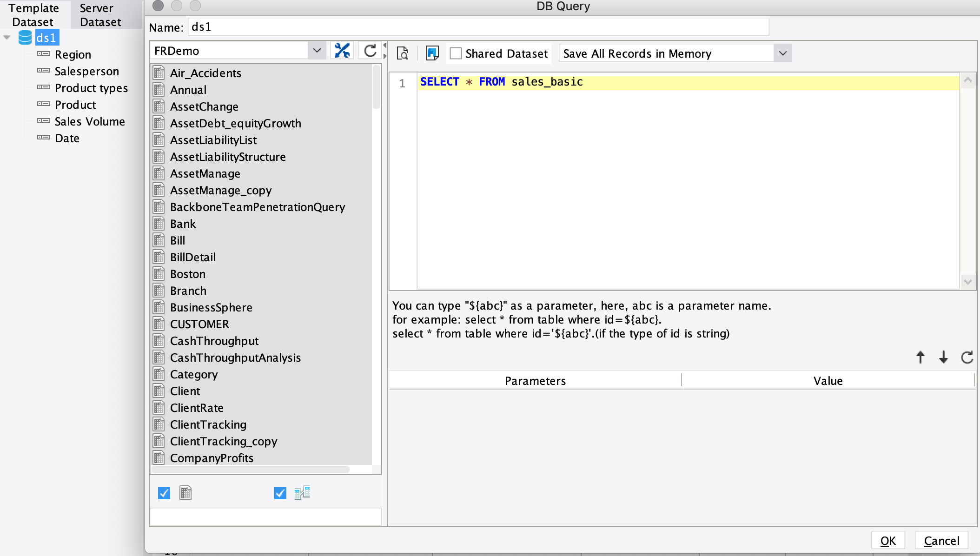The image size is (980, 556).
Task: Select the ClientTracking_copy table
Action: click(224, 441)
